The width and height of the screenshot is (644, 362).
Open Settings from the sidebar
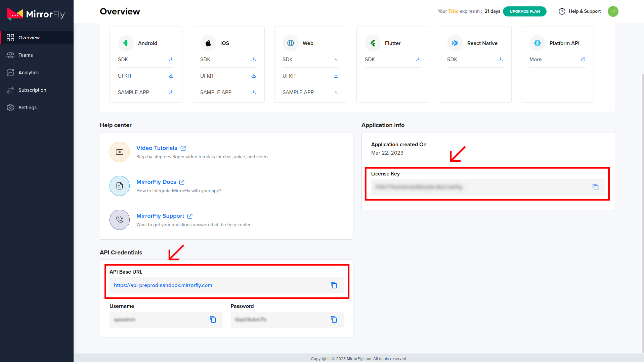[28, 108]
